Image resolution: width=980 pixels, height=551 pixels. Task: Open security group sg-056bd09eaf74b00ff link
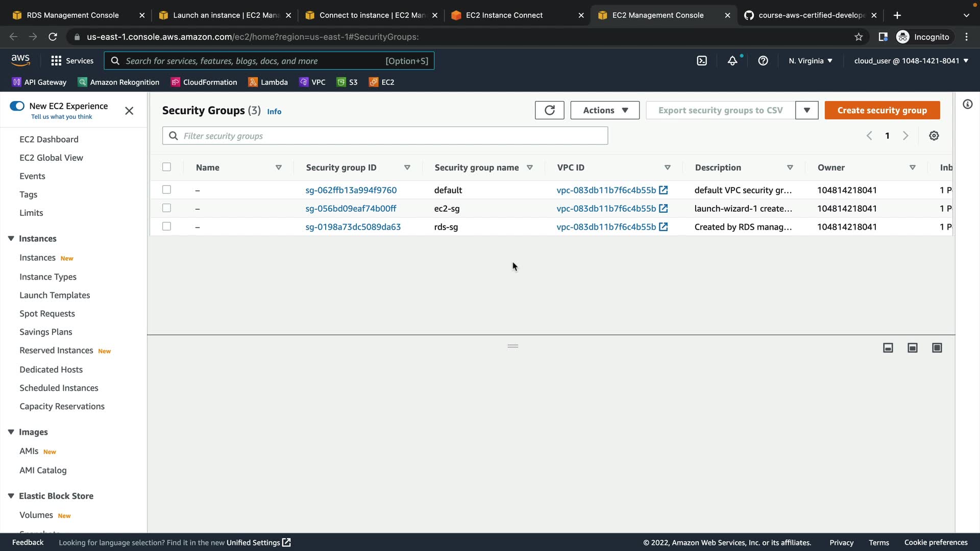click(x=351, y=208)
